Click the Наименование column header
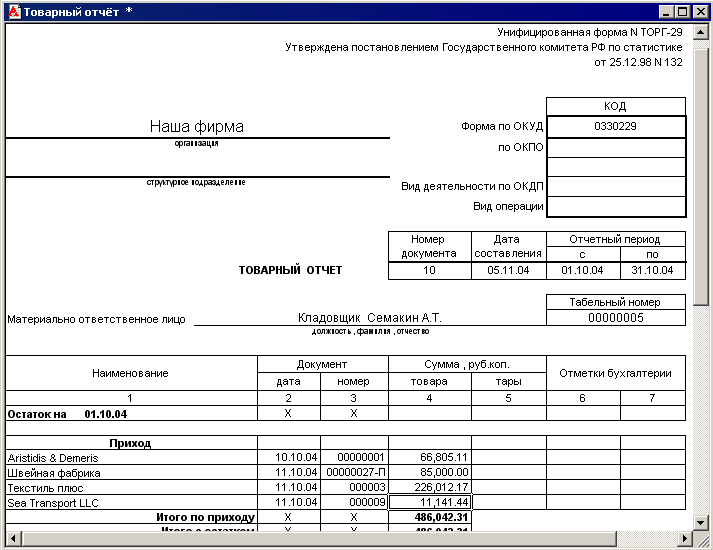Viewport: 713px width, 550px height. pyautogui.click(x=131, y=373)
